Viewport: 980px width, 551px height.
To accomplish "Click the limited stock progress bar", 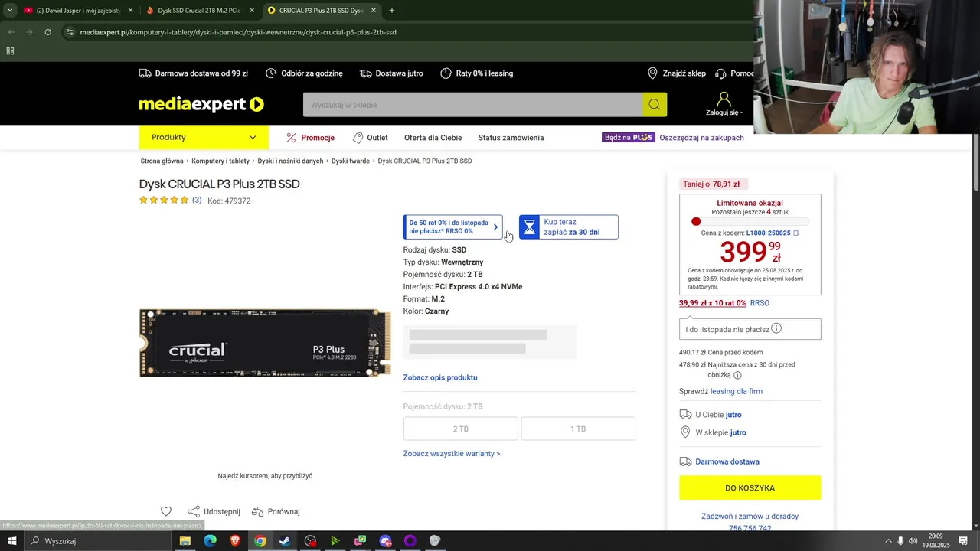I will 750,222.
